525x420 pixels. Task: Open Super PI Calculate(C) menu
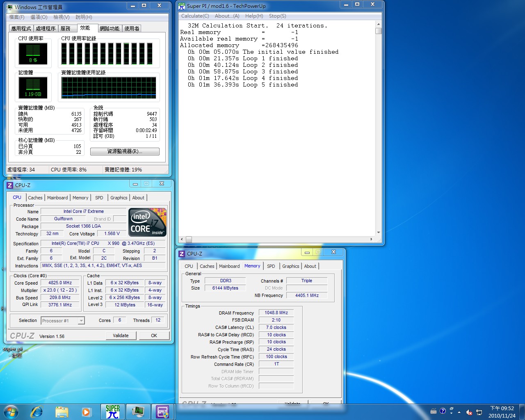pyautogui.click(x=195, y=16)
